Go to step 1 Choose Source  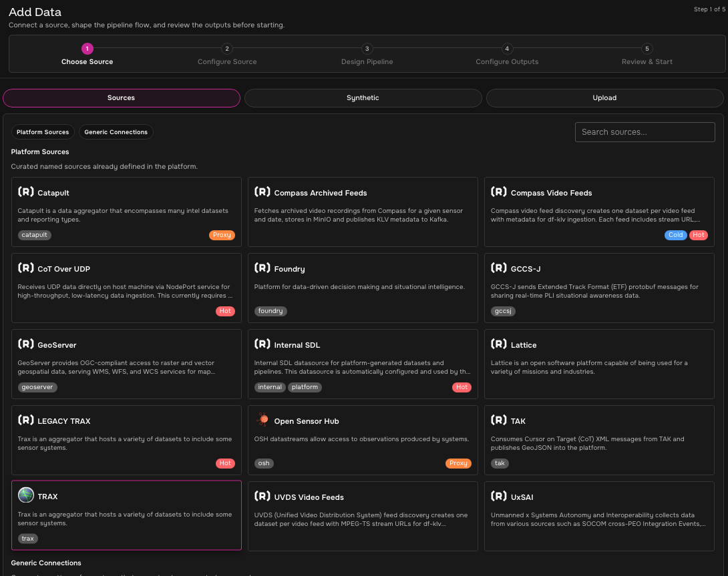[x=87, y=54]
